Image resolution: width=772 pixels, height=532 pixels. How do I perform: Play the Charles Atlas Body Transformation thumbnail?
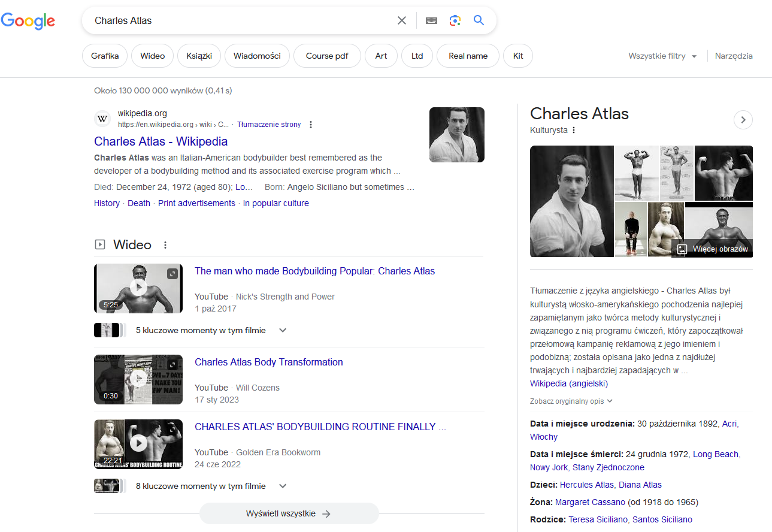(x=138, y=379)
